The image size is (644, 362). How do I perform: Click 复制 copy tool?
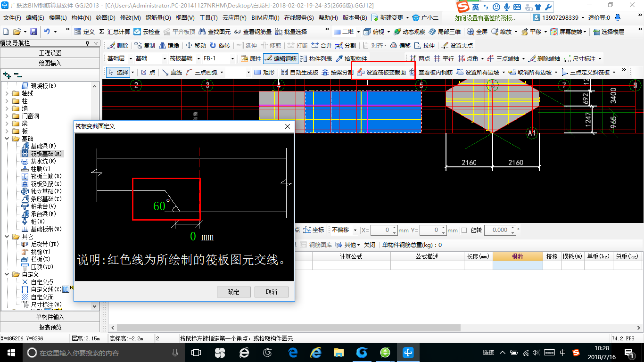pyautogui.click(x=145, y=46)
